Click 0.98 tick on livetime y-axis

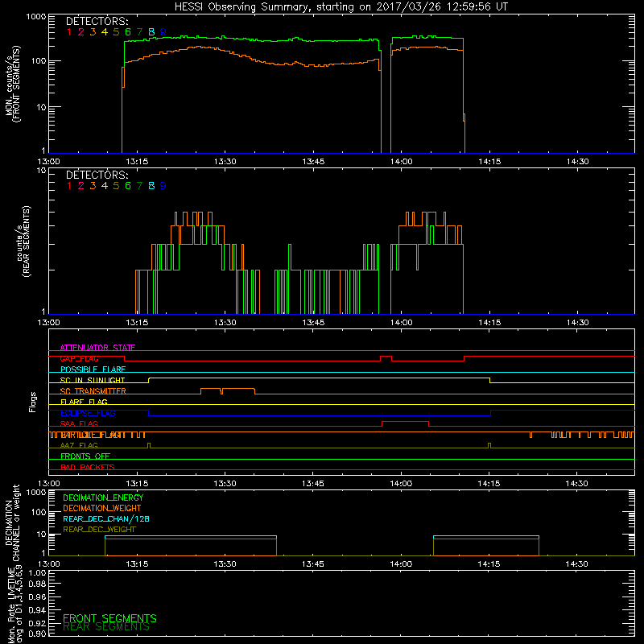point(37,584)
